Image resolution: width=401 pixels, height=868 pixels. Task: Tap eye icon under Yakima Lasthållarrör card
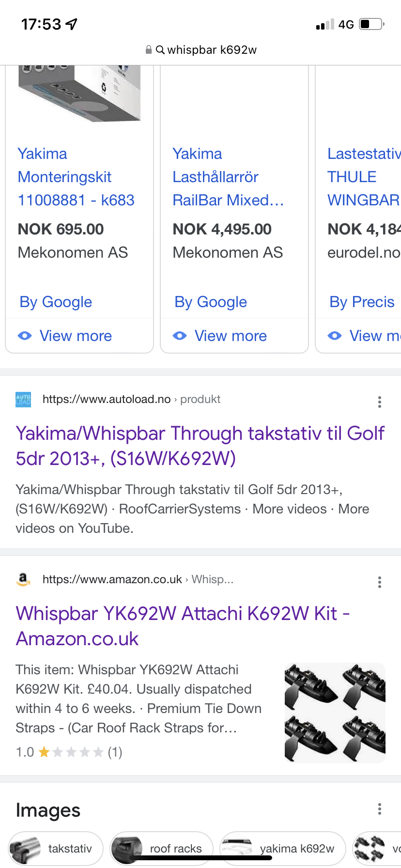pyautogui.click(x=180, y=336)
